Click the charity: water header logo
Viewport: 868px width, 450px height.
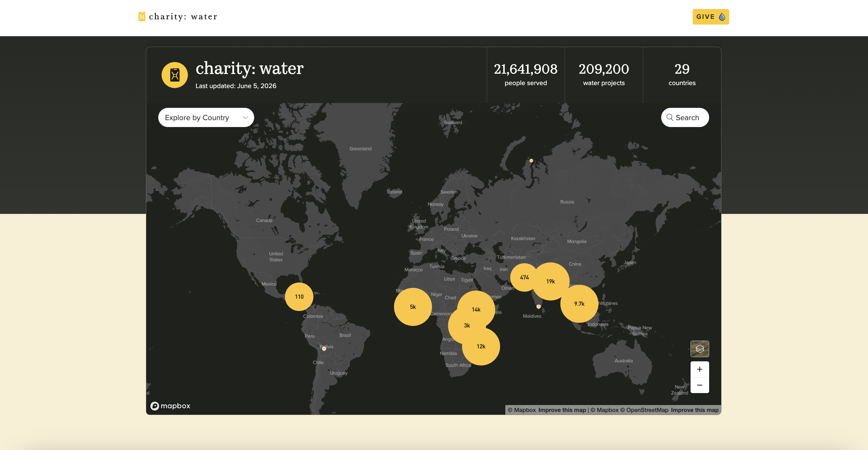[x=177, y=16]
